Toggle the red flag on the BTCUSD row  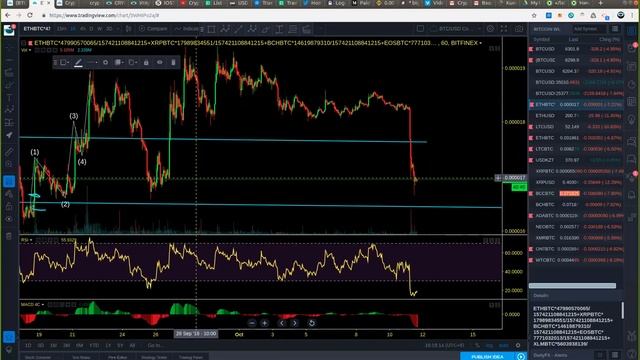point(531,49)
